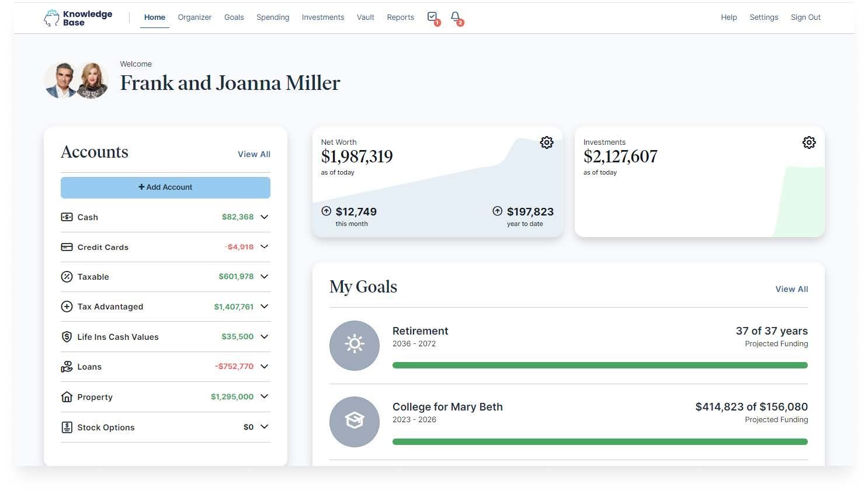The width and height of the screenshot is (868, 494).
Task: Click the Loans hand-coin icon
Action: 67,367
